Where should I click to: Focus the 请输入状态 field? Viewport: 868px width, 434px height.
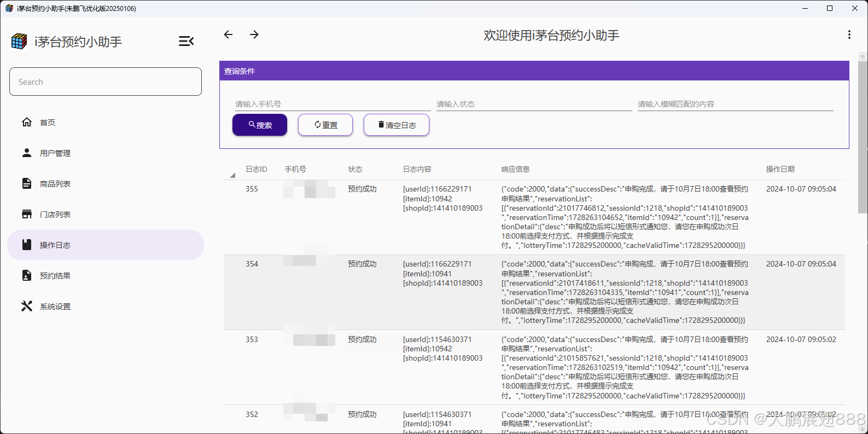click(534, 104)
